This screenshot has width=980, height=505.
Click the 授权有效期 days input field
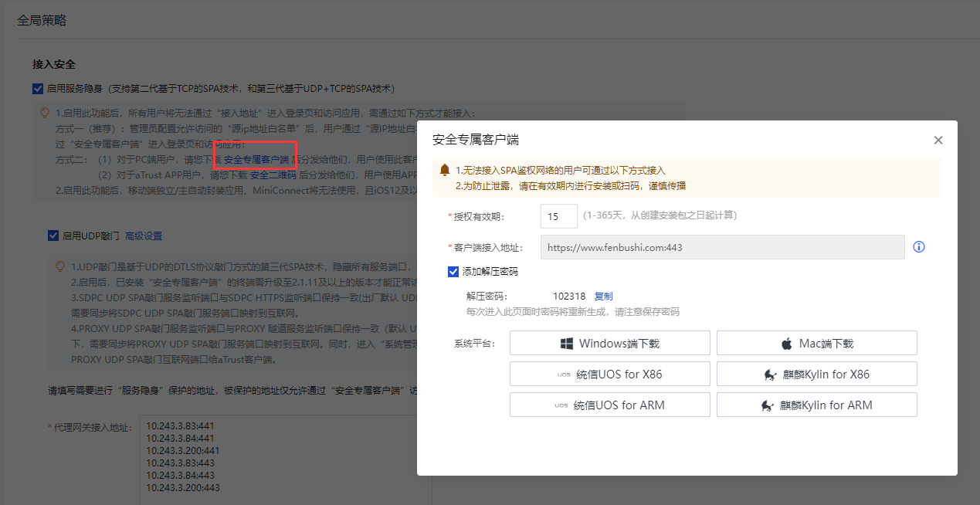click(x=558, y=216)
